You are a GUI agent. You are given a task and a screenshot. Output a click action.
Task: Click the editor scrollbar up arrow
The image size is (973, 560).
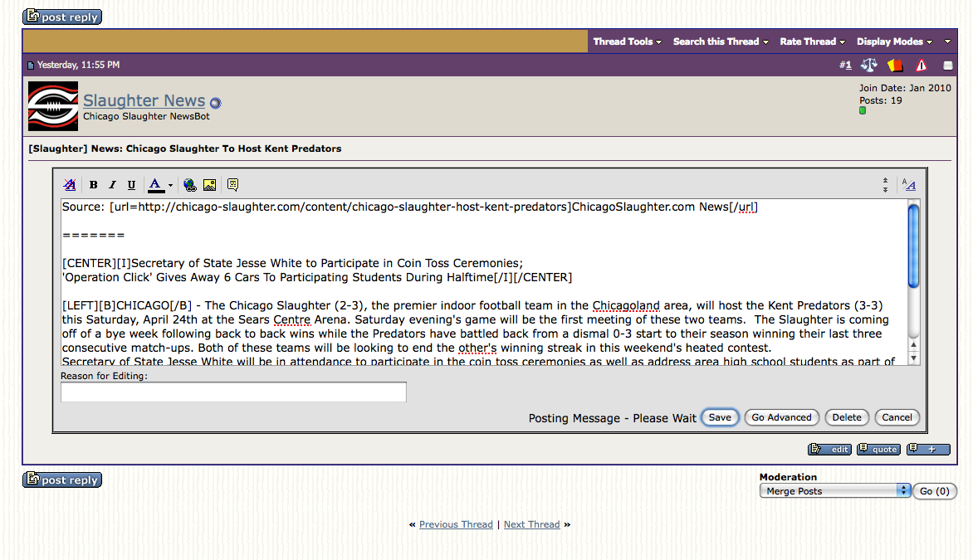pyautogui.click(x=913, y=345)
